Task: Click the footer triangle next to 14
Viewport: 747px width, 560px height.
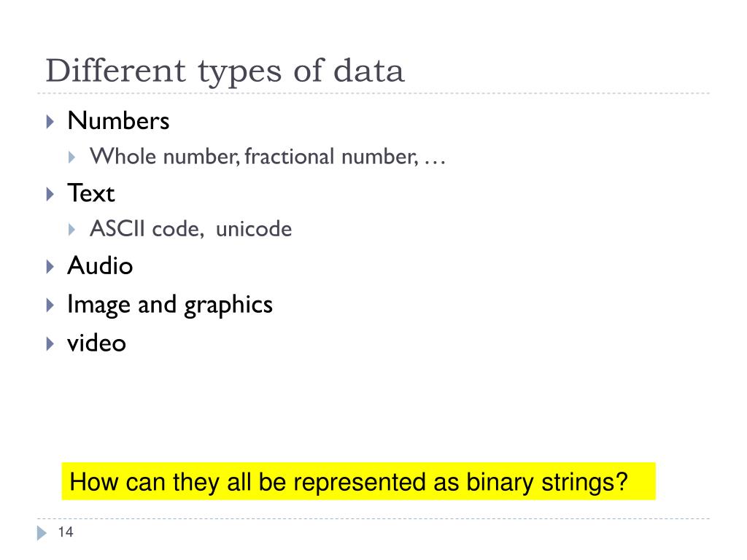Action: pos(42,533)
